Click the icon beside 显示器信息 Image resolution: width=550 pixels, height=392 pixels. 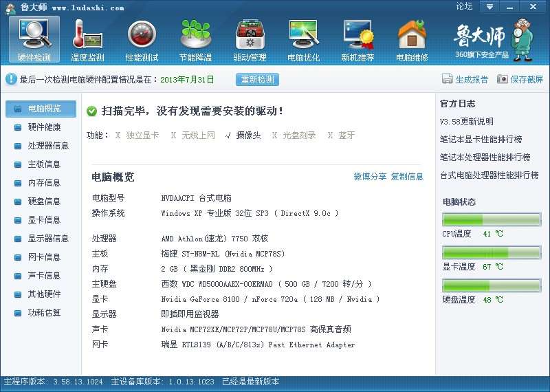coord(18,239)
